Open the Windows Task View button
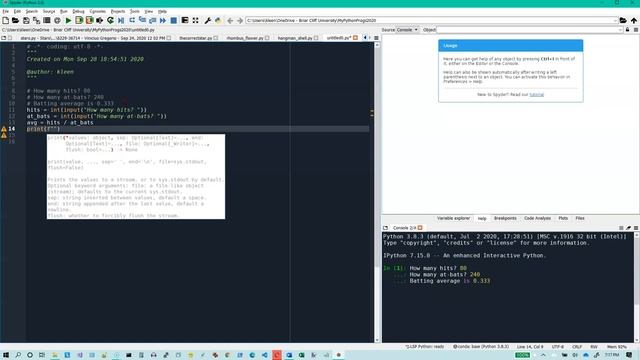 (42, 355)
